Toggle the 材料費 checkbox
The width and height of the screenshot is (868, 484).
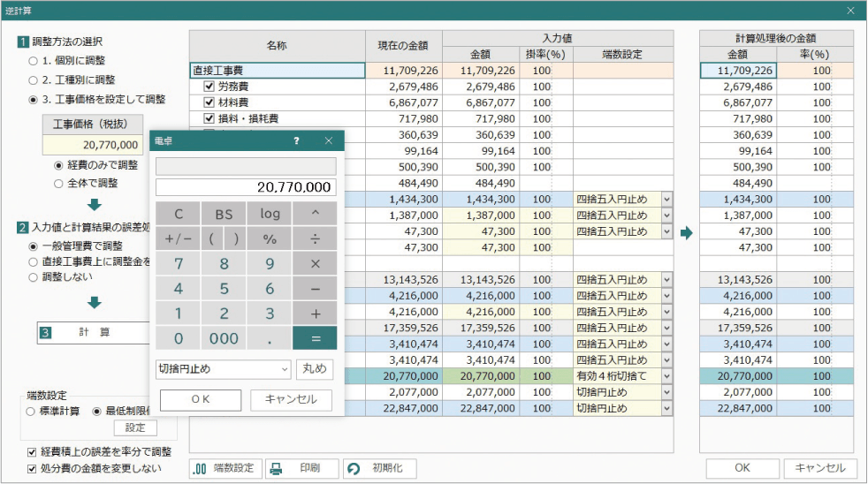209,102
